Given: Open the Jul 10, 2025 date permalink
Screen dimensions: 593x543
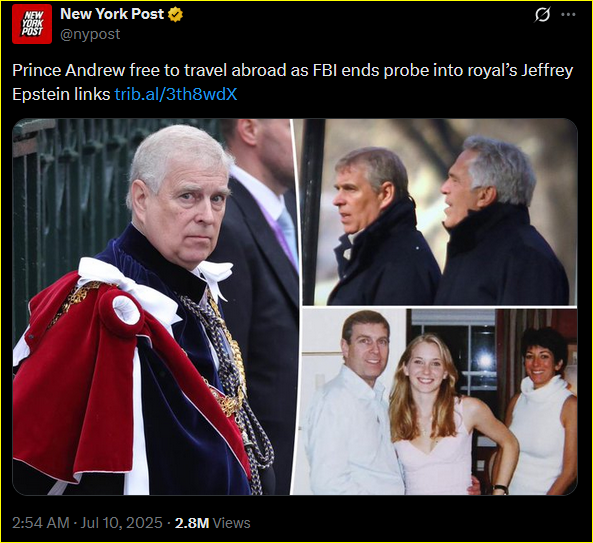Looking at the screenshot, I should [x=121, y=523].
